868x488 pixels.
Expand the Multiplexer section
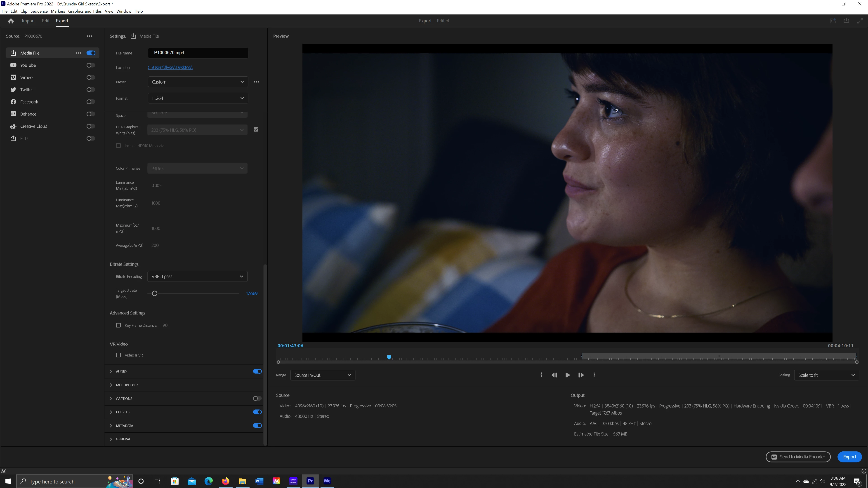[x=126, y=385]
